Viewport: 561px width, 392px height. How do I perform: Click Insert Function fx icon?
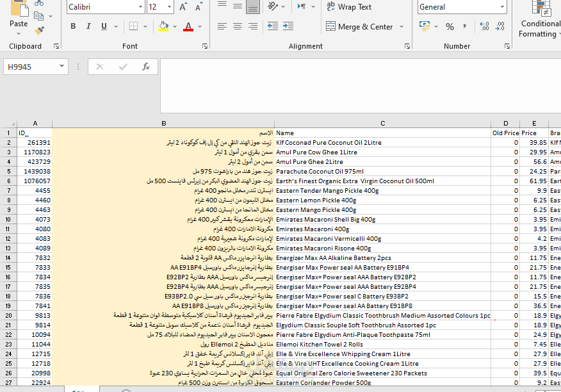[145, 67]
